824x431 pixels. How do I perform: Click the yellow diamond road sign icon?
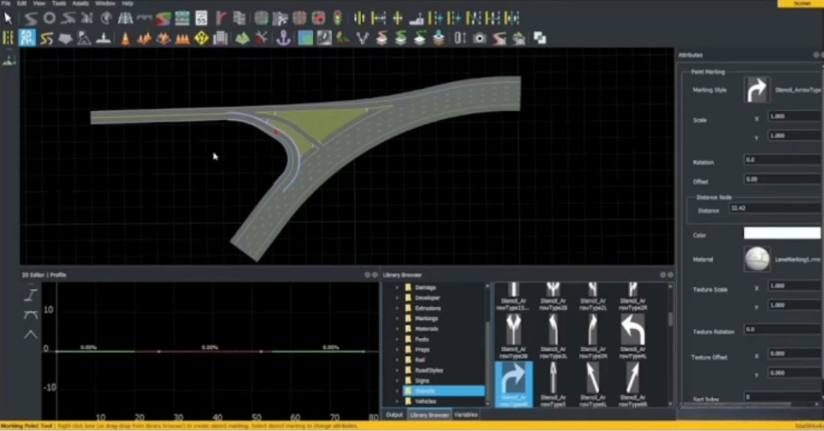(x=201, y=38)
